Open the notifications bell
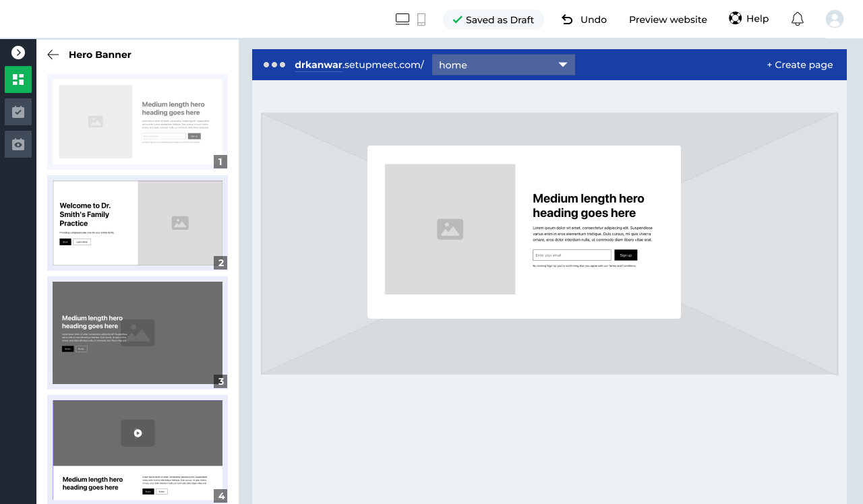The width and height of the screenshot is (863, 504). pos(797,19)
